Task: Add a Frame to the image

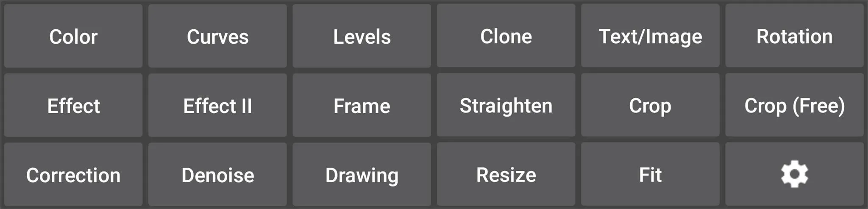Action: [x=362, y=105]
